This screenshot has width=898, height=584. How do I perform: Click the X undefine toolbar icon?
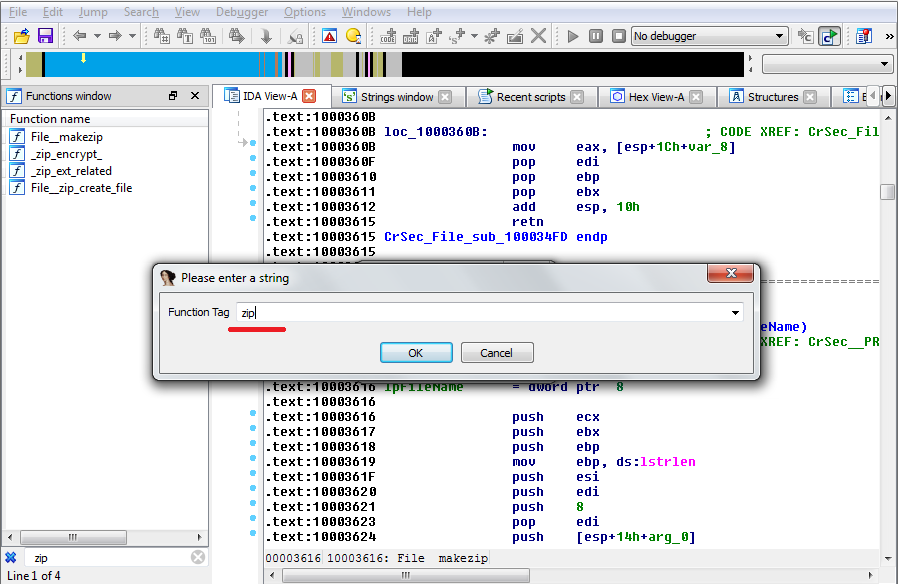pos(538,36)
